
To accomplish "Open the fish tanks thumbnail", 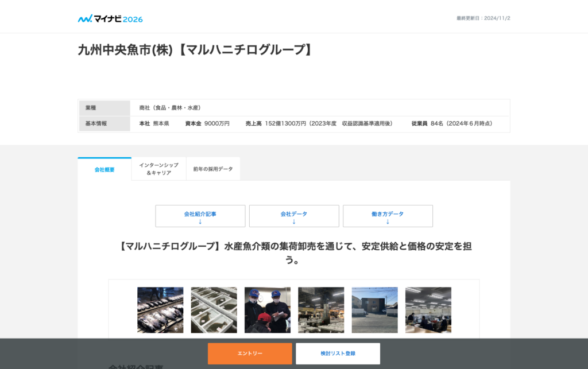I will pos(214,310).
